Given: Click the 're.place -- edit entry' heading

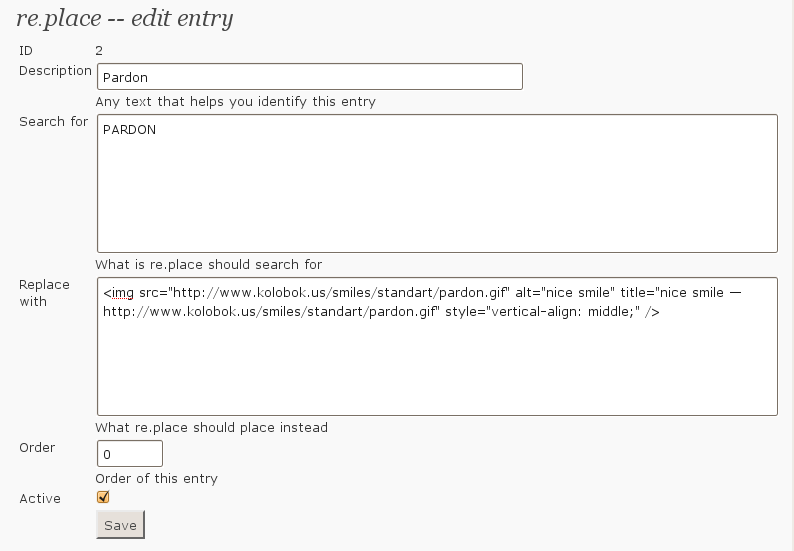Looking at the screenshot, I should (x=125, y=19).
